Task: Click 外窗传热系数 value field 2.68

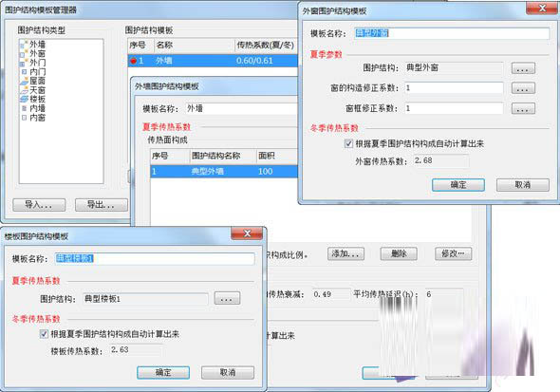Action: pyautogui.click(x=441, y=161)
